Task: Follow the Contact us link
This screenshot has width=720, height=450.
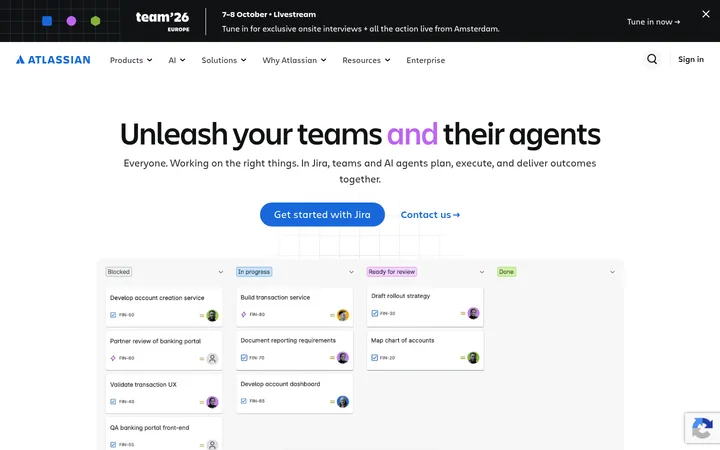Action: coord(430,214)
